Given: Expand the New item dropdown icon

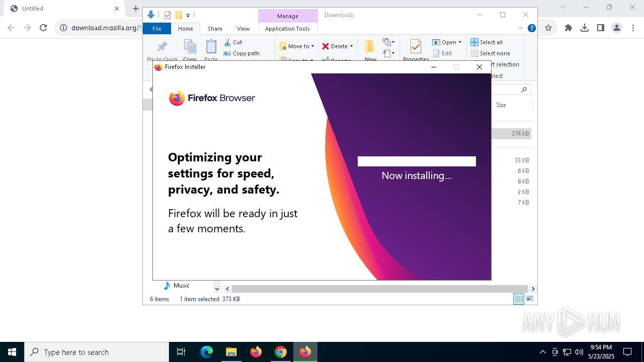Looking at the screenshot, I should [x=389, y=42].
